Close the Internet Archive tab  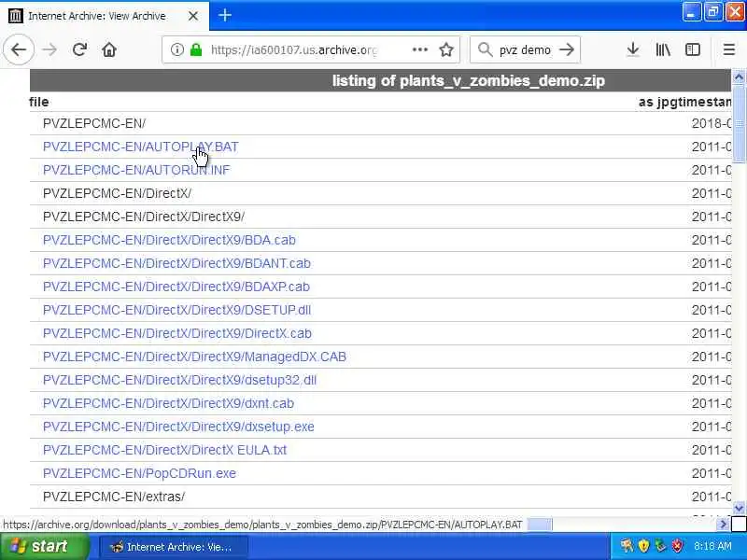point(193,16)
